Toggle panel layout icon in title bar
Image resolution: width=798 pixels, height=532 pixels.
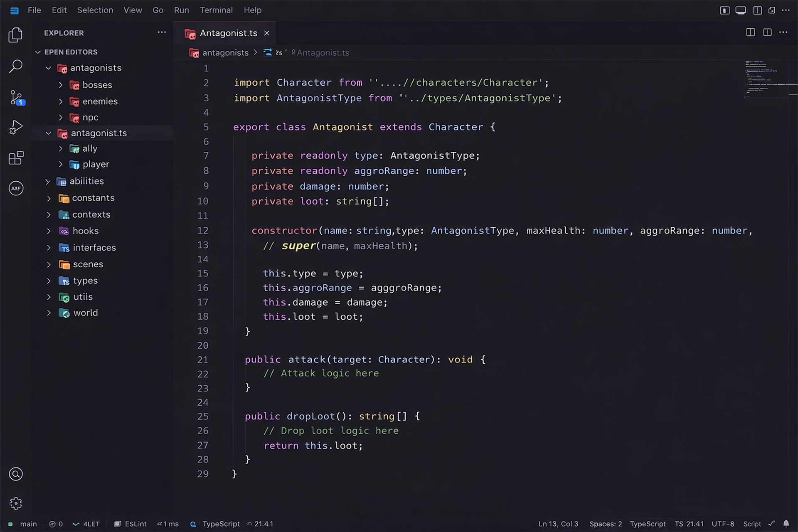coord(741,10)
